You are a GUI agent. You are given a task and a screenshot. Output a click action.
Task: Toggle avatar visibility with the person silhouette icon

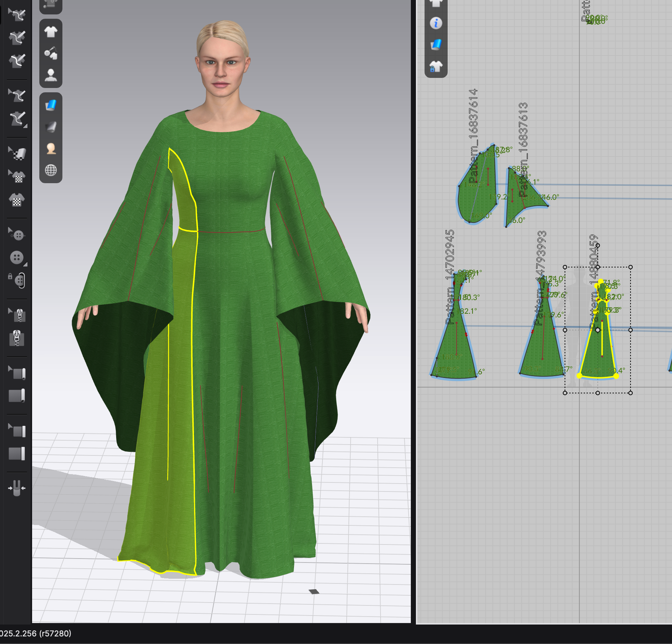(x=51, y=75)
